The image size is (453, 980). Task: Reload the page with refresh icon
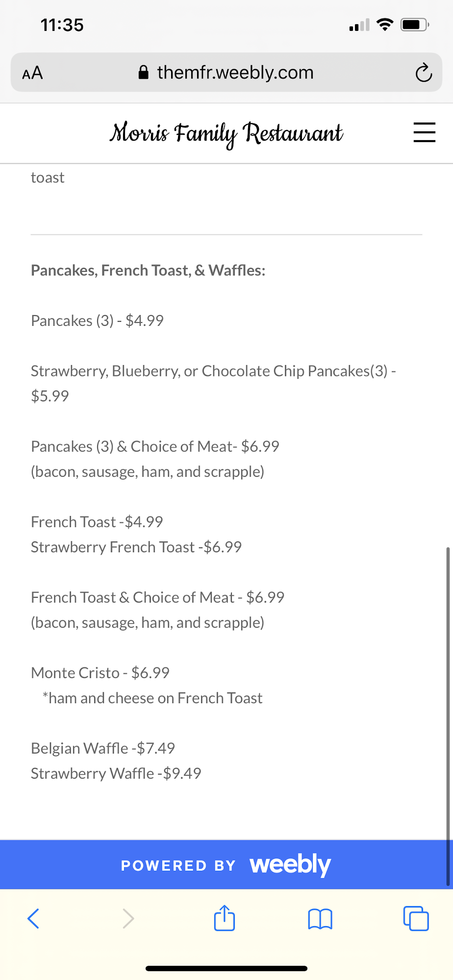(x=424, y=73)
